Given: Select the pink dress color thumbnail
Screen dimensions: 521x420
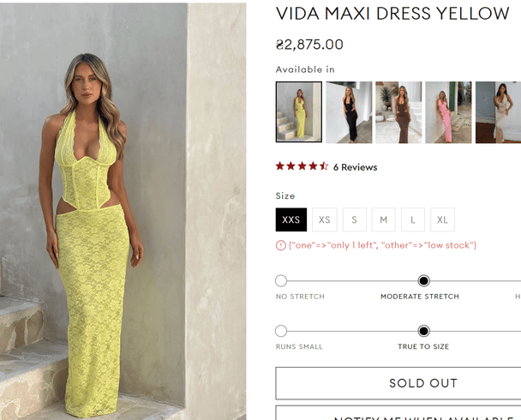Looking at the screenshot, I should point(448,112).
